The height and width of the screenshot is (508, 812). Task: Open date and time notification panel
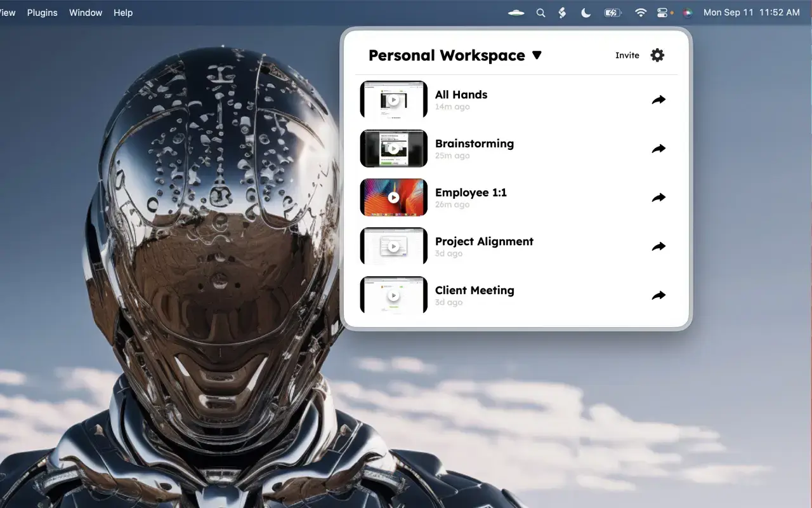(751, 13)
